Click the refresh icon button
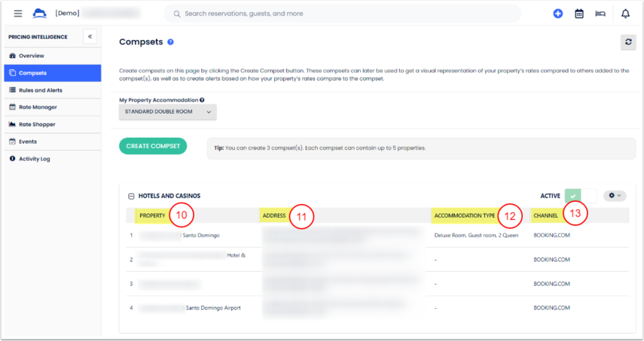The image size is (644, 341). tap(628, 42)
